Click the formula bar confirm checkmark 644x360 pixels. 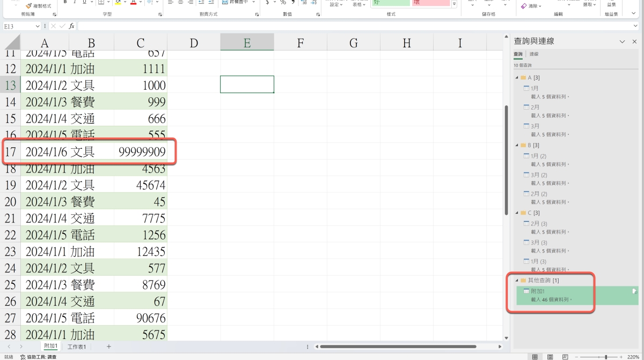62,26
